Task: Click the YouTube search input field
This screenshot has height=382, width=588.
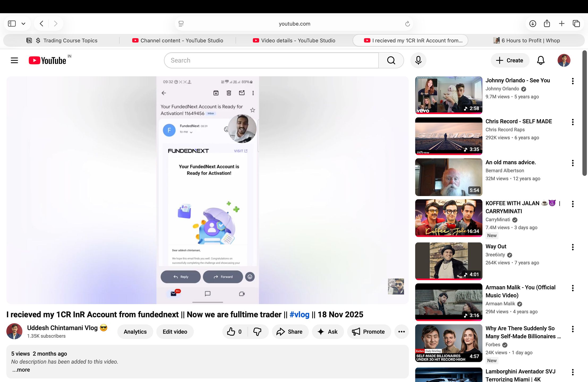Action: pyautogui.click(x=271, y=60)
